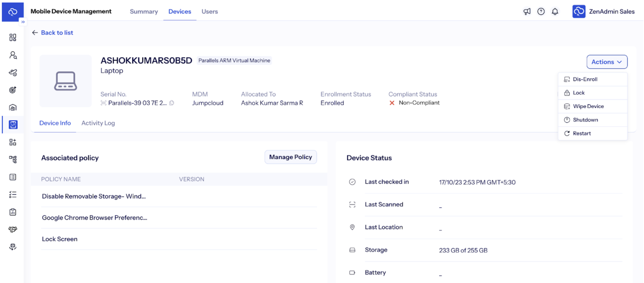Switch to the Activity Log tab
Viewport: 644px width, 283px height.
[x=98, y=123]
